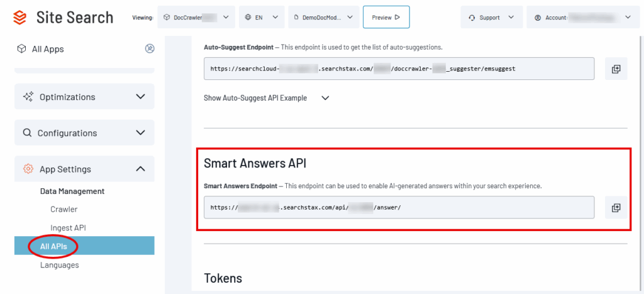This screenshot has height=294, width=644.
Task: Click the All Apps cube icon
Action: 21,49
